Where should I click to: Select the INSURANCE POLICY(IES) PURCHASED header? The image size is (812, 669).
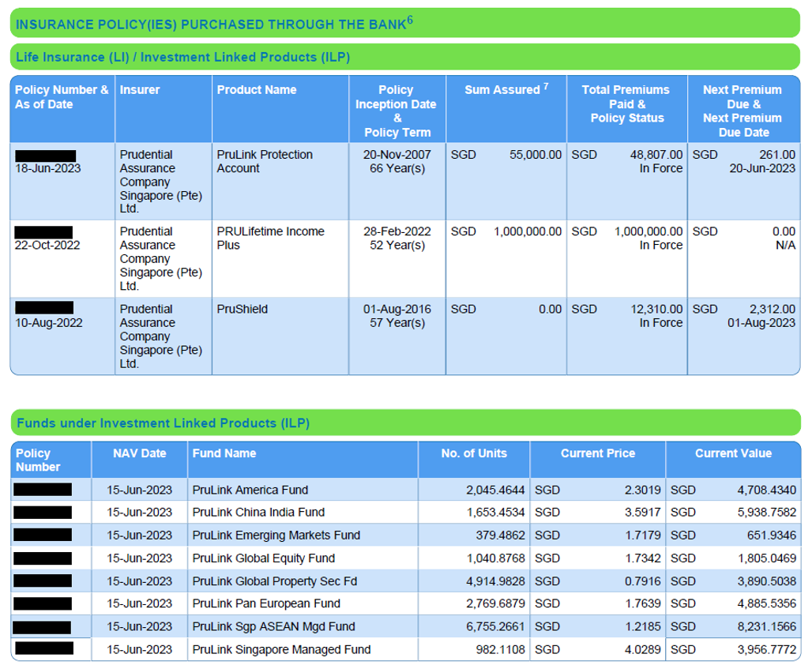coord(209,24)
